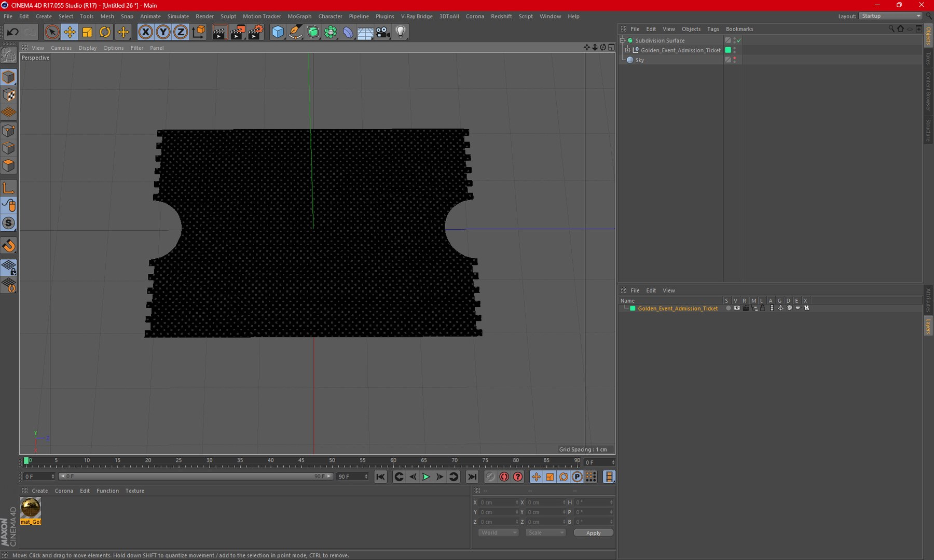Expand the Golden_Event_Admission_Ticket tree item

[628, 50]
